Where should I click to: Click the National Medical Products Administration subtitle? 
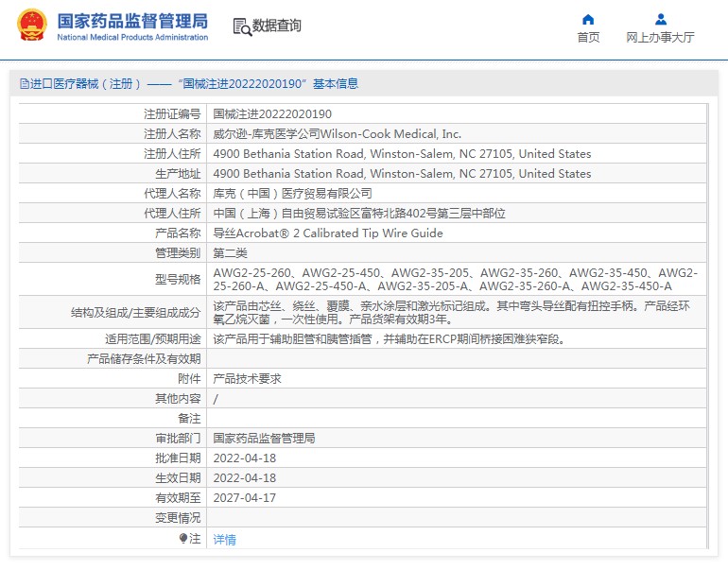coord(132,38)
